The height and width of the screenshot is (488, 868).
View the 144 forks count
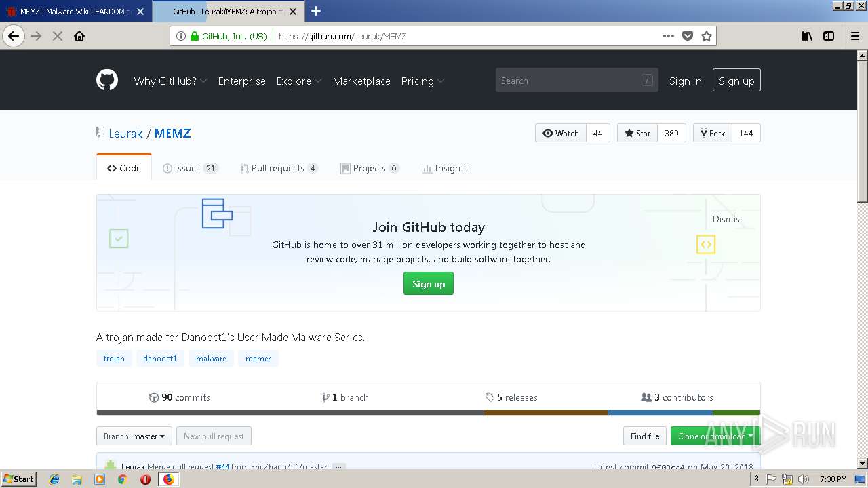pos(746,133)
